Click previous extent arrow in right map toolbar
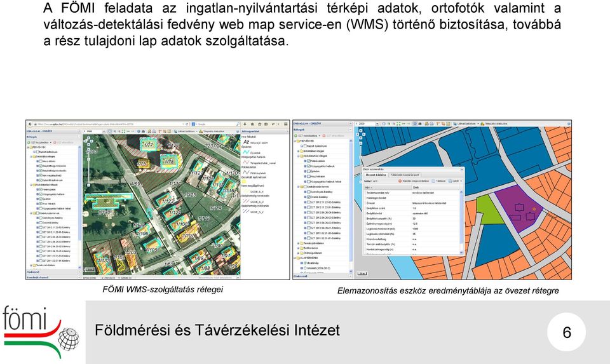Screen dimensions: 610x364 point(404,124)
